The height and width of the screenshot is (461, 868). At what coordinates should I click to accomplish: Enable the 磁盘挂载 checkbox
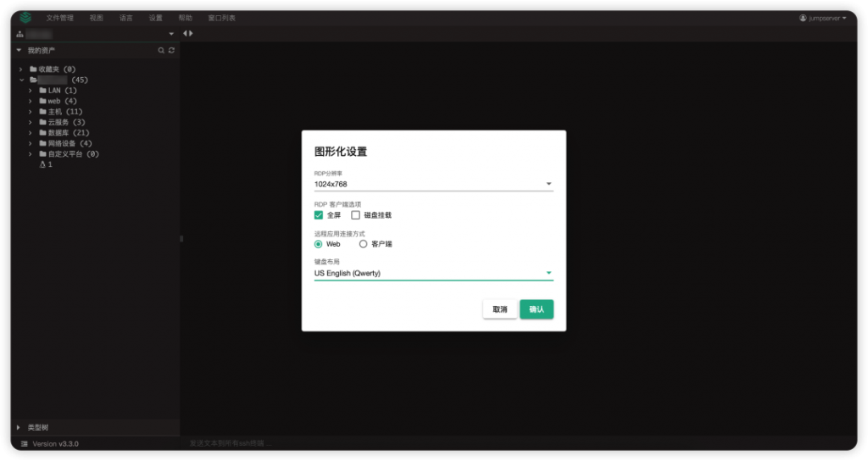[355, 215]
